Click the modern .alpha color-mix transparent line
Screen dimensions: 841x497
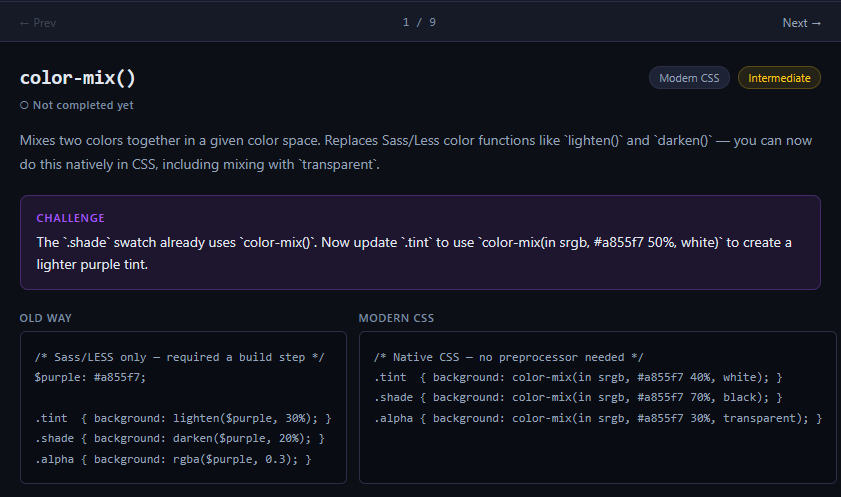(598, 418)
